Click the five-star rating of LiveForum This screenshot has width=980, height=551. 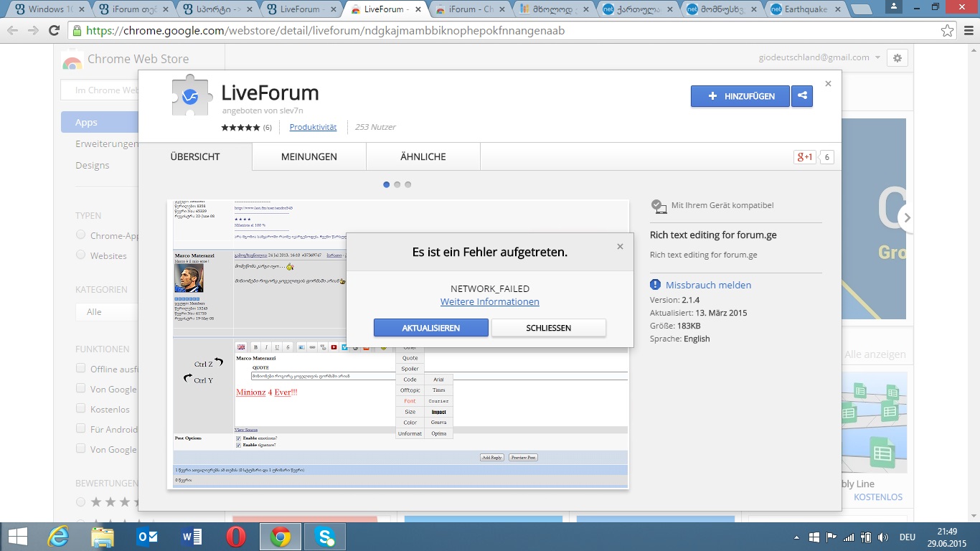240,128
